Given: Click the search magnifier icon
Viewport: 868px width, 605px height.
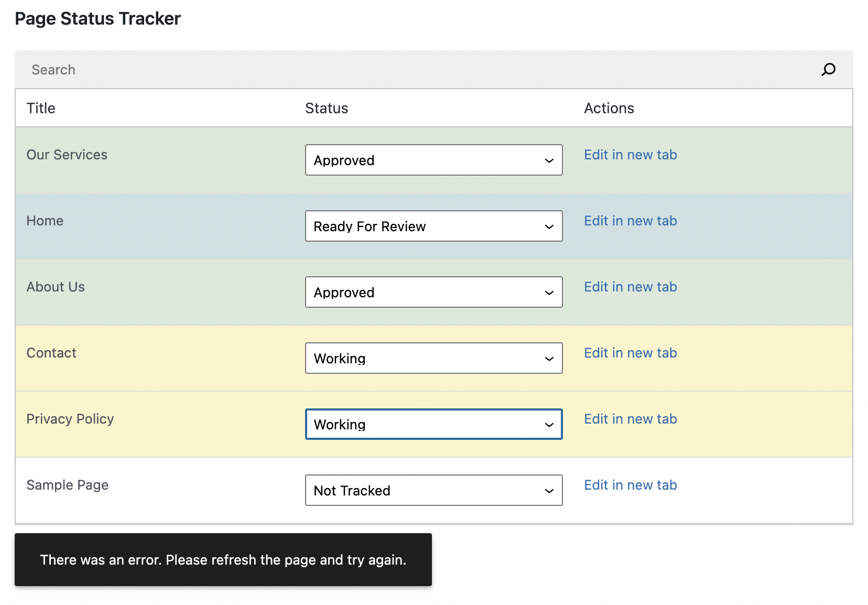Looking at the screenshot, I should [x=828, y=70].
